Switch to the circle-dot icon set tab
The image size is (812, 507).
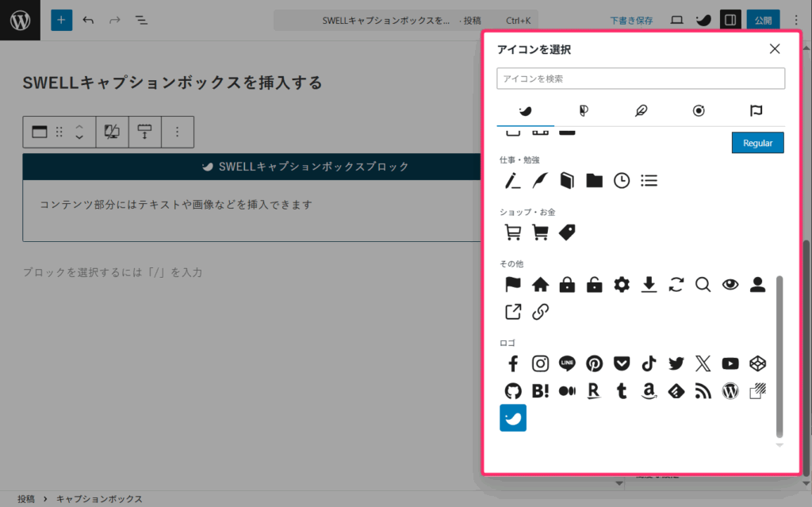[698, 110]
